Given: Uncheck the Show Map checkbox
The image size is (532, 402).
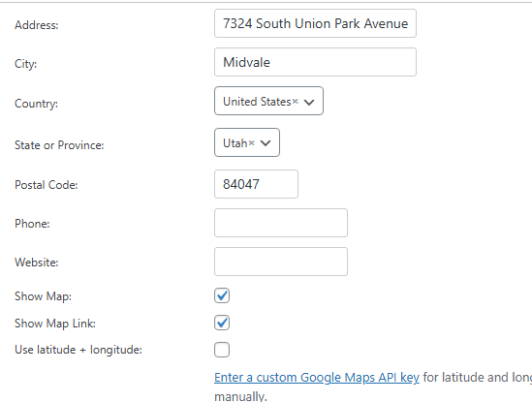Looking at the screenshot, I should (222, 295).
